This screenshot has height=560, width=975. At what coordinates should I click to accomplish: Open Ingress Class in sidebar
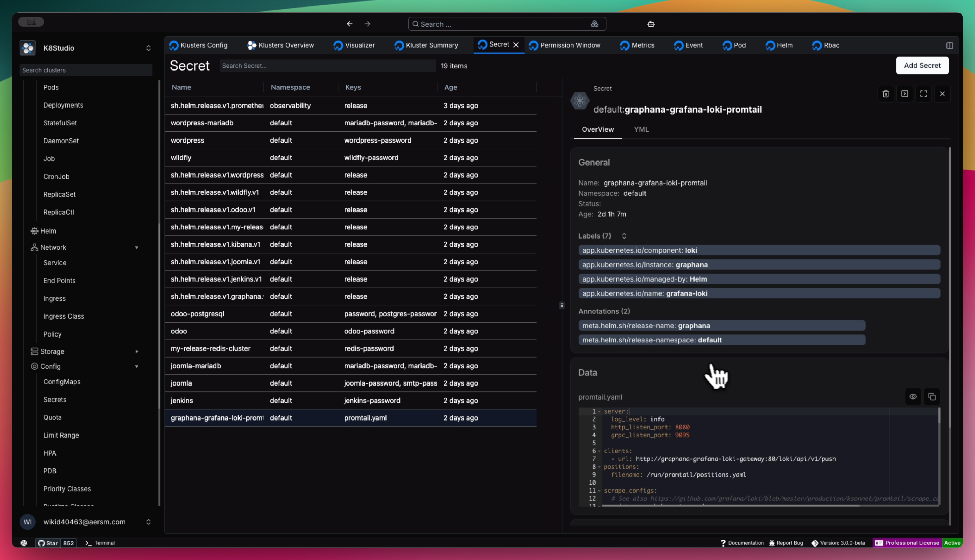pyautogui.click(x=64, y=316)
